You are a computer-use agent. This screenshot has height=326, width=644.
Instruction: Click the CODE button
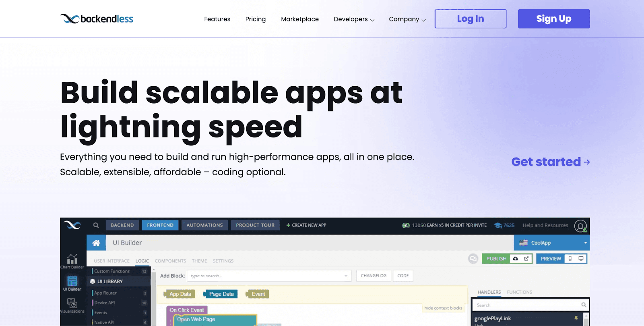[403, 276]
